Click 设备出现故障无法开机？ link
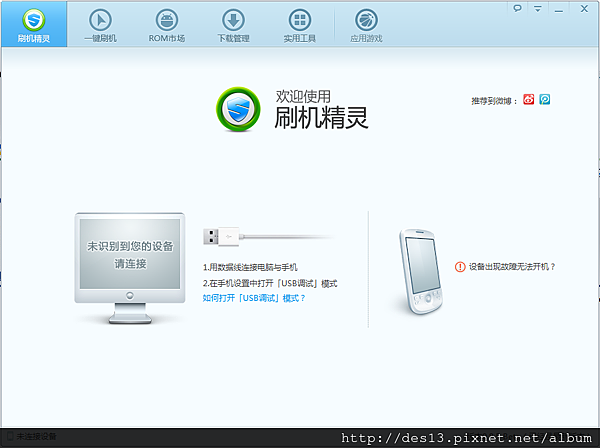 click(x=512, y=267)
